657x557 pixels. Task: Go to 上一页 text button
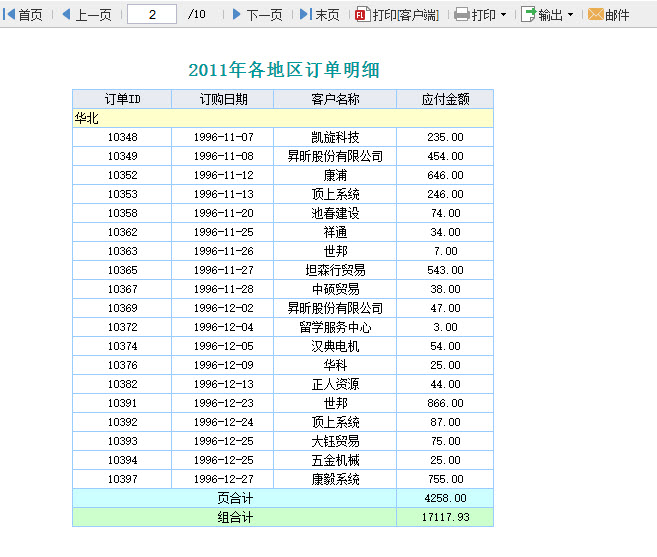pos(93,15)
